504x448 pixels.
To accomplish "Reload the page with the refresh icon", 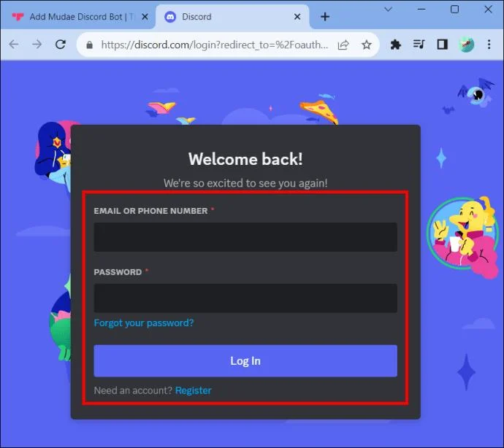I will pyautogui.click(x=61, y=45).
